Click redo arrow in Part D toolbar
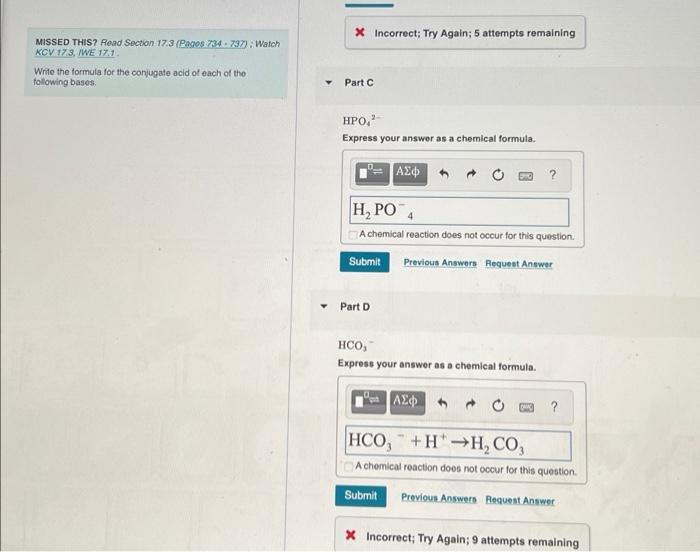The width and height of the screenshot is (700, 552). click(x=471, y=405)
